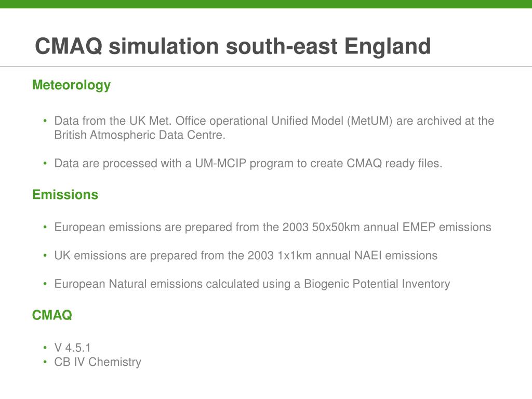
Task: Click the European emissions EMEP bullet
Action: pos(273,227)
